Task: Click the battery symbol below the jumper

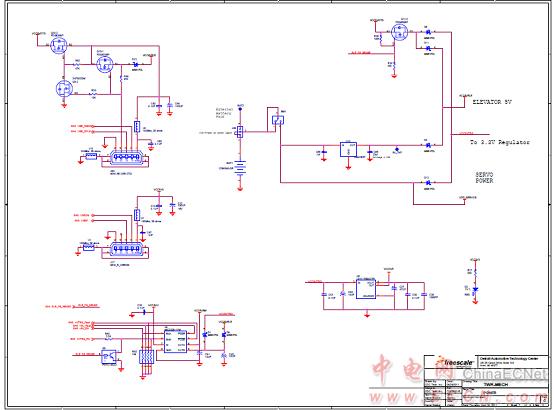Action: coord(240,168)
